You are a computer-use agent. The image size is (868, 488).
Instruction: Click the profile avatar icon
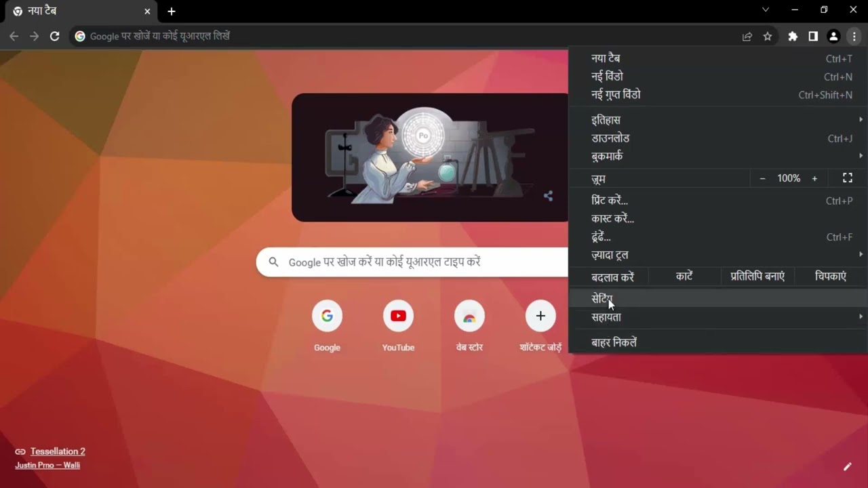click(834, 37)
